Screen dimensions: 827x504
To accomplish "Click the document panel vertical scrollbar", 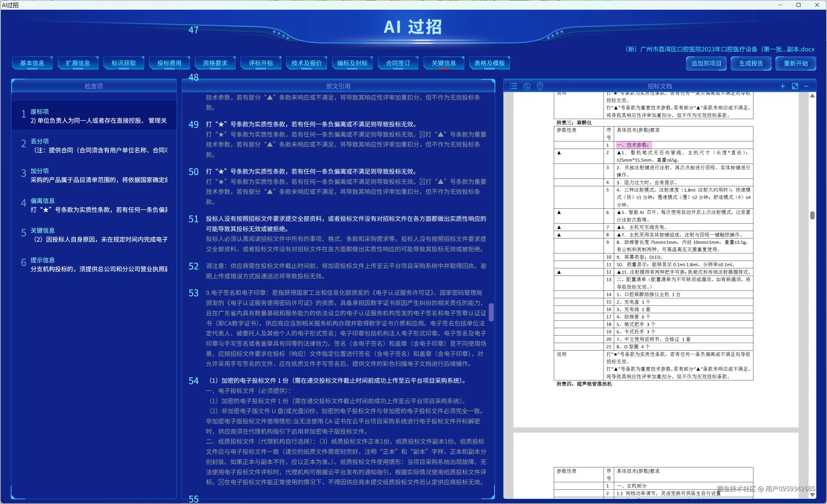I will tap(813, 216).
